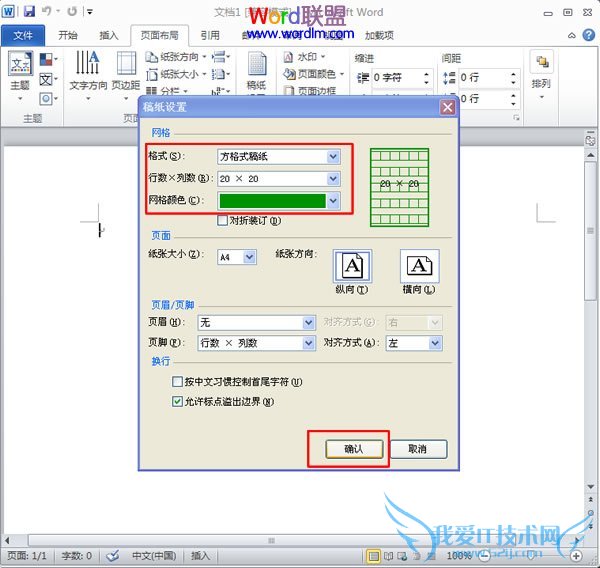Viewport: 600px width, 568px height.
Task: Click 字数: 0 word count in status bar
Action: pos(77,555)
